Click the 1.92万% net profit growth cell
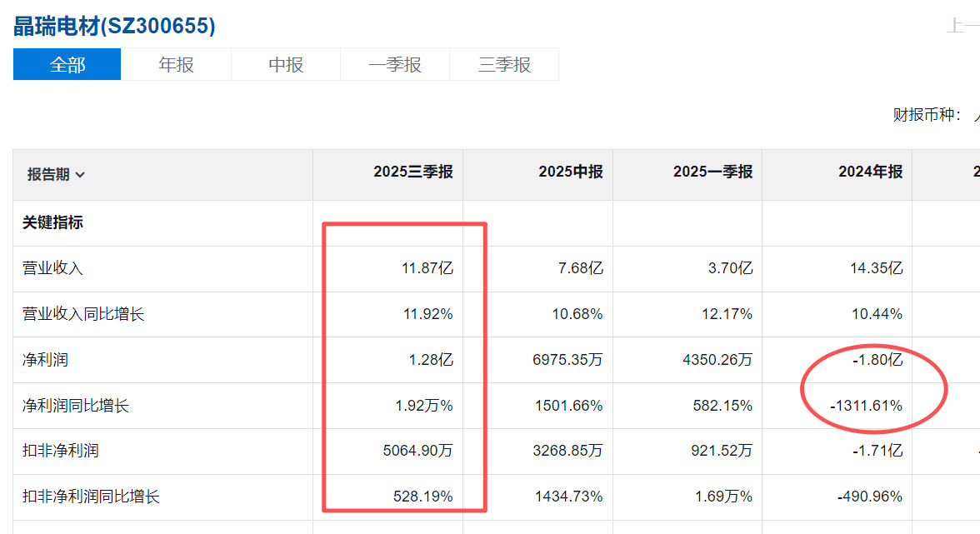 coord(424,406)
